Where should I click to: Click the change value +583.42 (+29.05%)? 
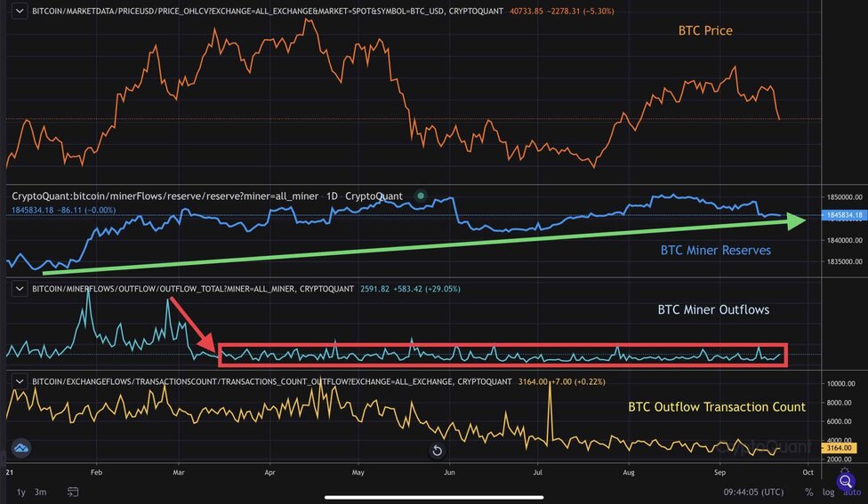click(427, 289)
